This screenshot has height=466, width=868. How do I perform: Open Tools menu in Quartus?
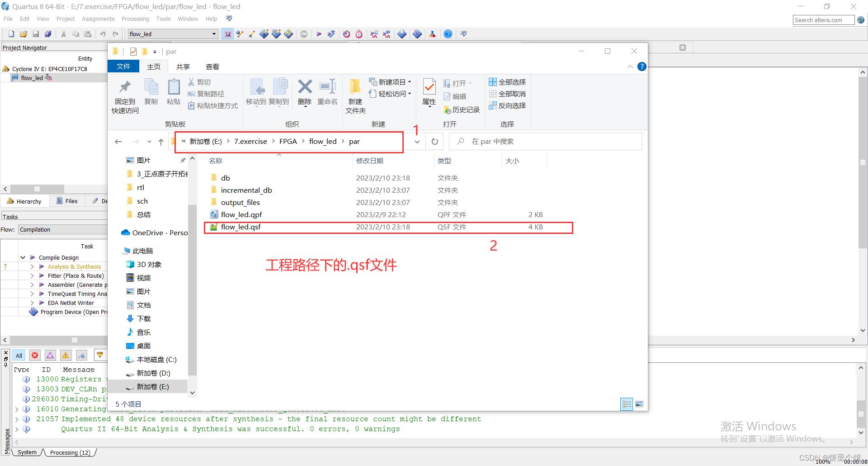point(163,19)
